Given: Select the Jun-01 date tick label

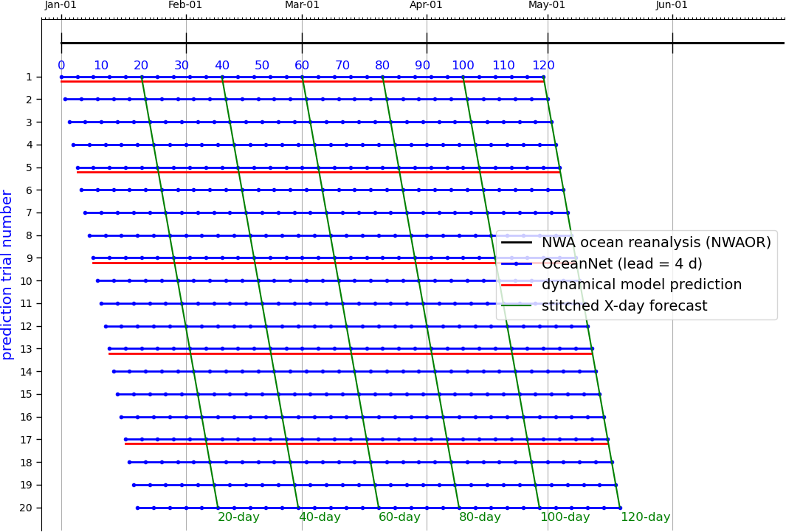Looking at the screenshot, I should pos(672,5).
